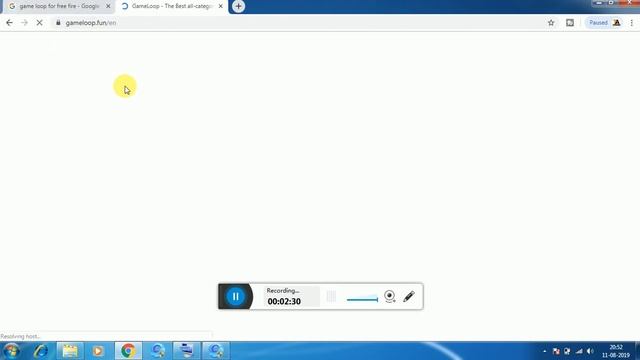The image size is (640, 360).
Task: Open the computer app icon on the taskbar
Action: 187,351
